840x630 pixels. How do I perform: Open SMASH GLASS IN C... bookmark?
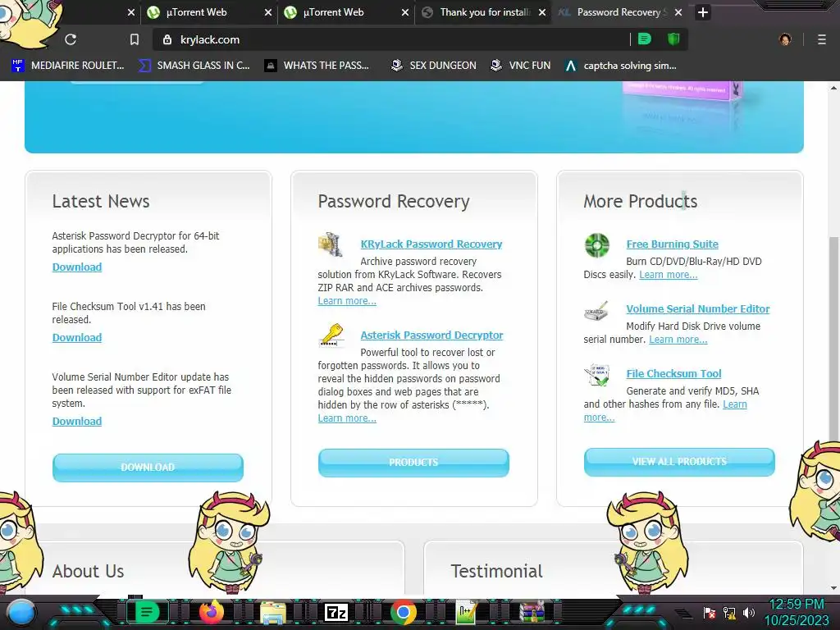click(194, 66)
